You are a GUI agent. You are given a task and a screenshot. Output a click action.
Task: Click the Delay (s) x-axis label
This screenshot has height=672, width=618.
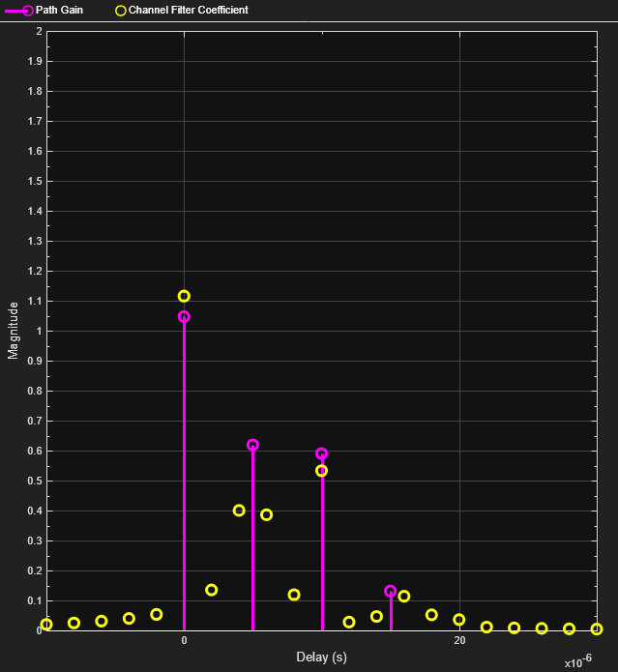point(321,657)
